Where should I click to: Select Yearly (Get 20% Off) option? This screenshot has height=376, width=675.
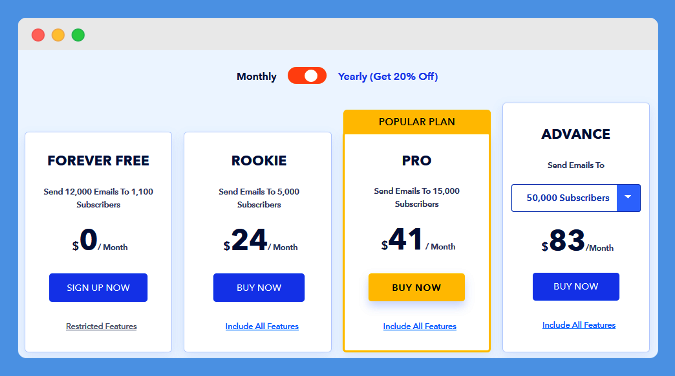coord(388,77)
